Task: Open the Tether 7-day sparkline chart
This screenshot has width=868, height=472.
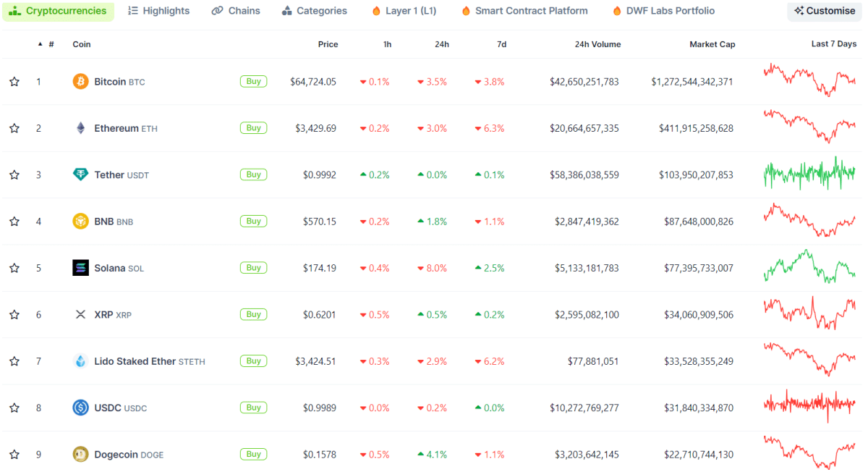Action: tap(809, 174)
